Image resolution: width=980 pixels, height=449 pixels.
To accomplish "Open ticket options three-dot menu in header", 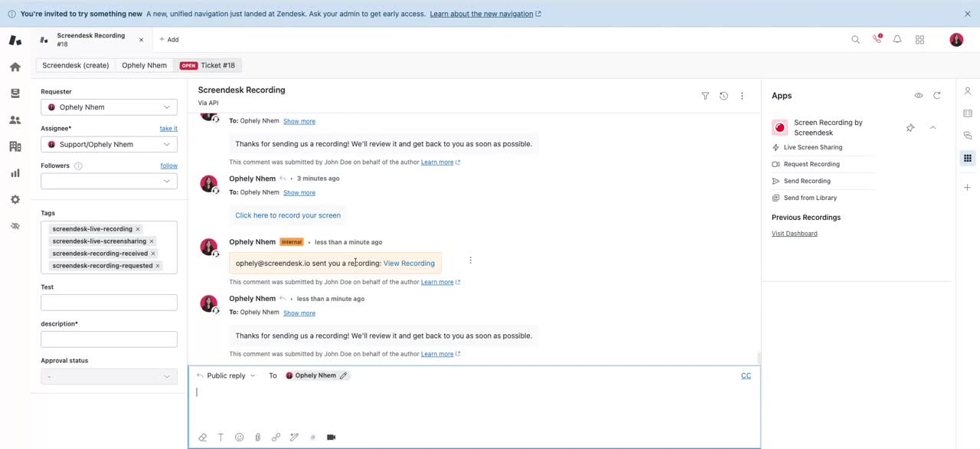I will [x=742, y=96].
